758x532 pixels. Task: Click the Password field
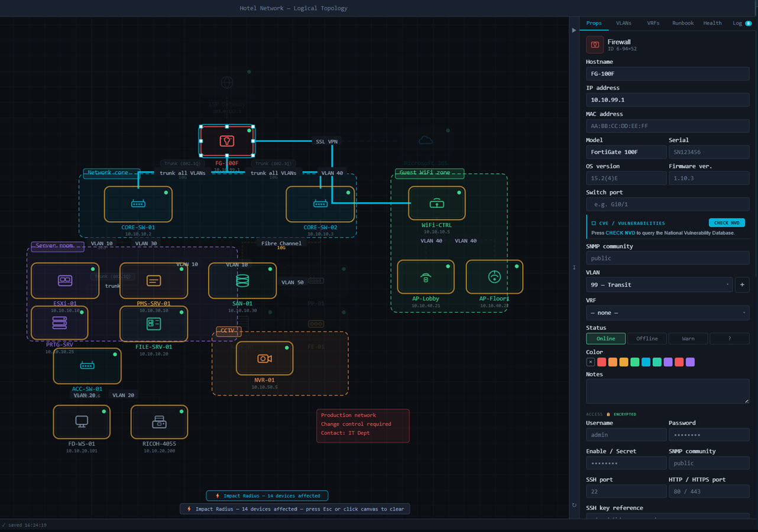(x=709, y=434)
